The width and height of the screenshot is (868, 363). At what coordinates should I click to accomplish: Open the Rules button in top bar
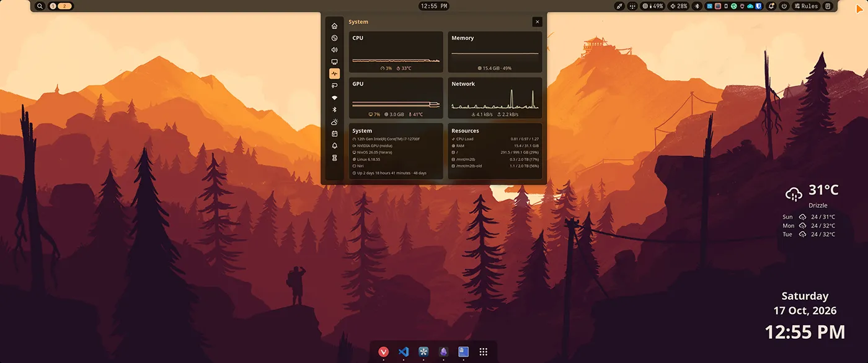pos(807,6)
